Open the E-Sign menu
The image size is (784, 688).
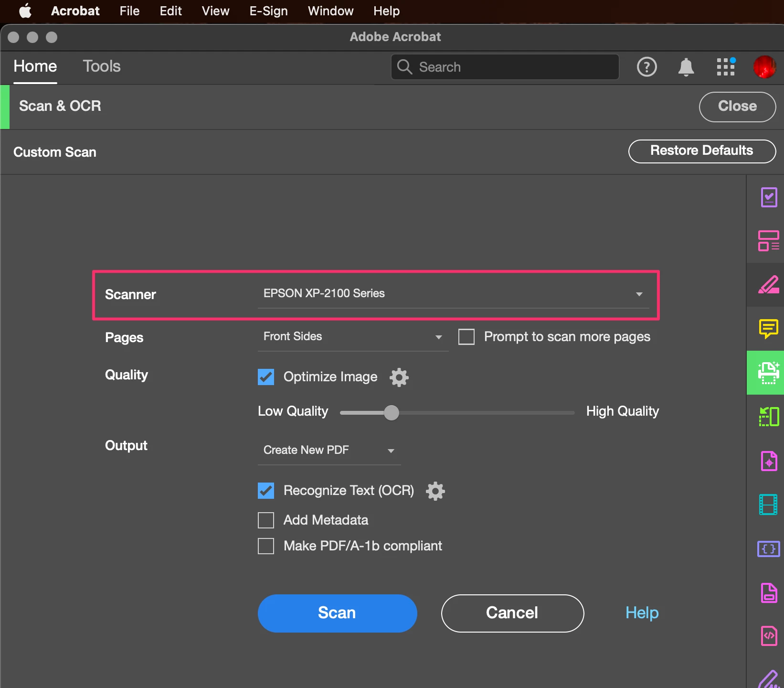click(x=268, y=11)
